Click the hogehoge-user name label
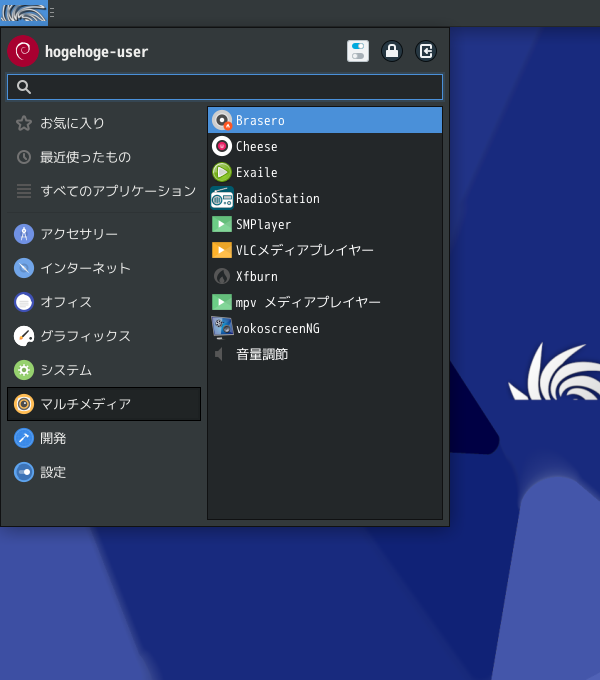600x680 pixels. tap(97, 52)
